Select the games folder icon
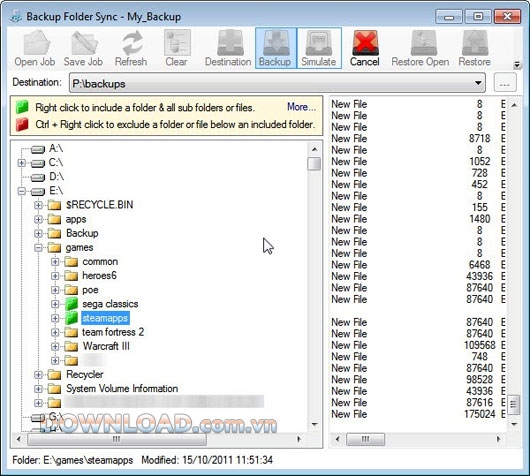This screenshot has height=476, width=530. [x=54, y=247]
